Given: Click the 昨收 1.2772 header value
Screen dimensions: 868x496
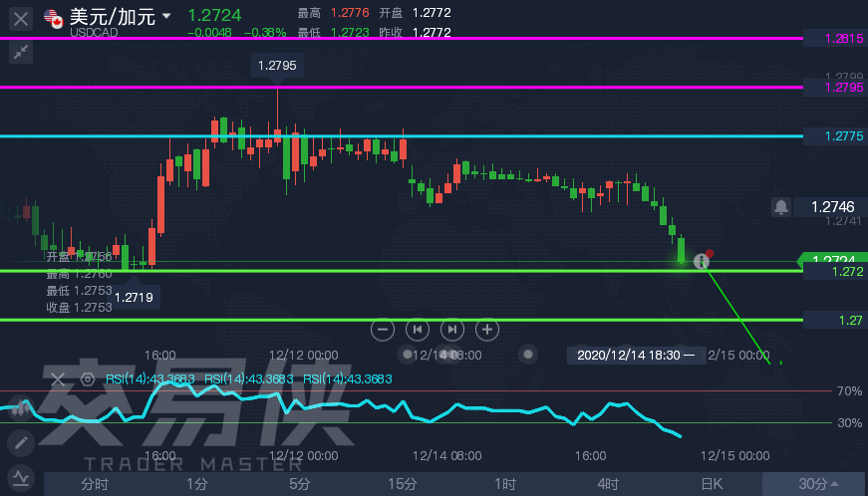Looking at the screenshot, I should [x=416, y=33].
